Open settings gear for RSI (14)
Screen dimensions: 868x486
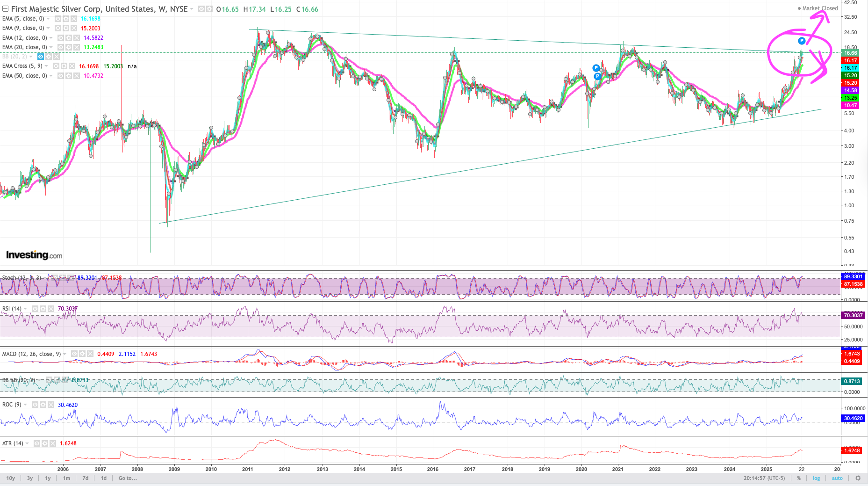[43, 309]
